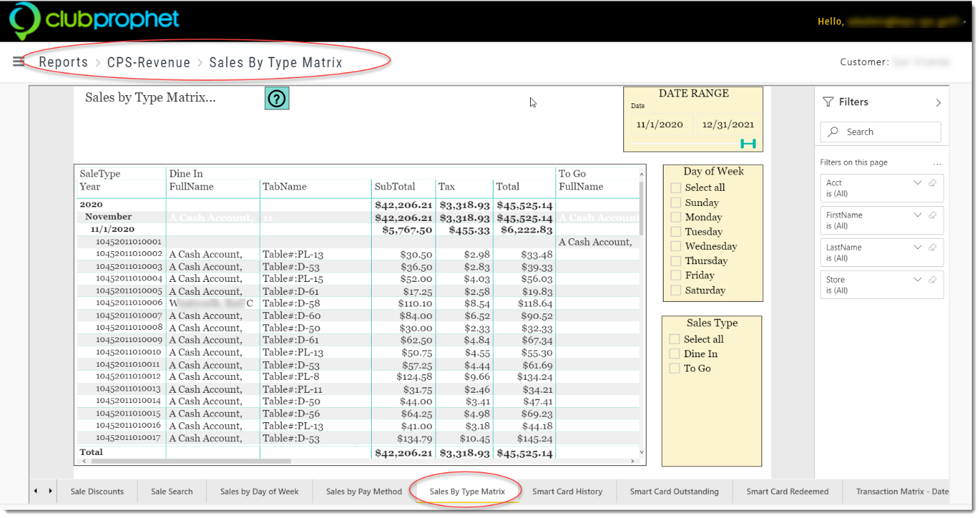
Task: Open the report help question mark icon
Action: (277, 99)
